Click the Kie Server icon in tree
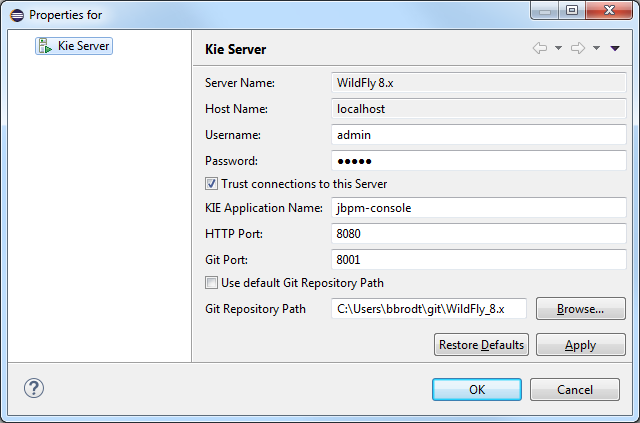640x423 pixels. coord(45,46)
